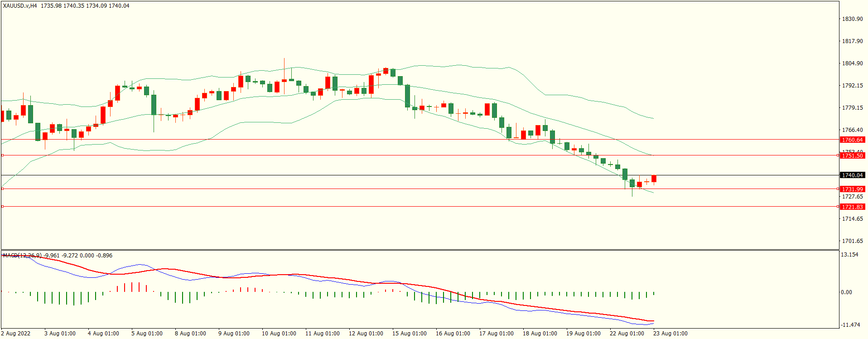The width and height of the screenshot is (868, 339).
Task: Click the 4 Aug 01:00 time label
Action: click(x=103, y=334)
